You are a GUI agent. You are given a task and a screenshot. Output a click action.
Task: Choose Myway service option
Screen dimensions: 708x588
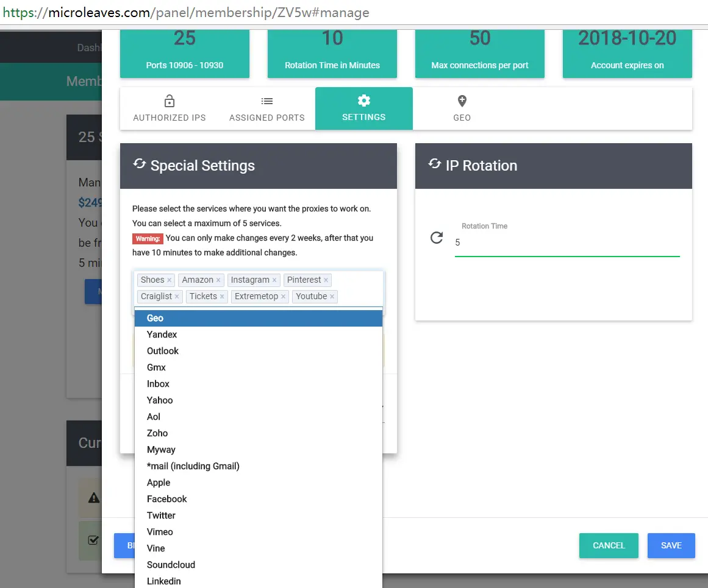click(x=259, y=450)
